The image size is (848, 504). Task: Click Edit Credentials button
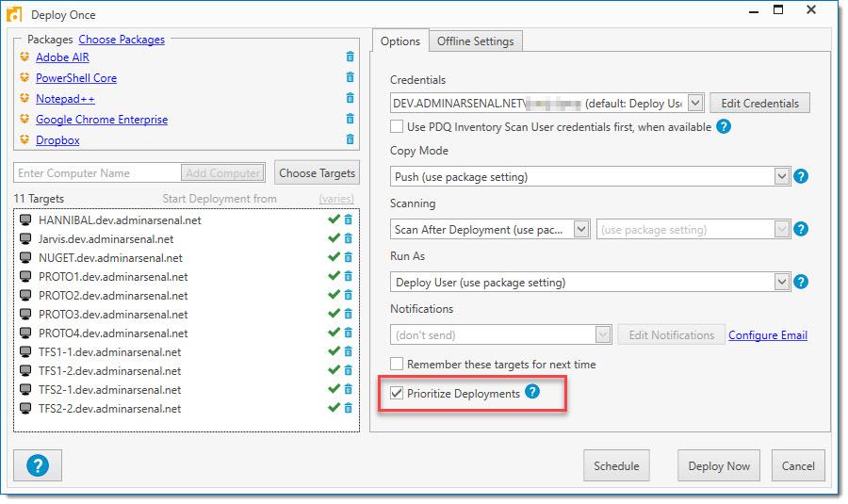coord(759,104)
